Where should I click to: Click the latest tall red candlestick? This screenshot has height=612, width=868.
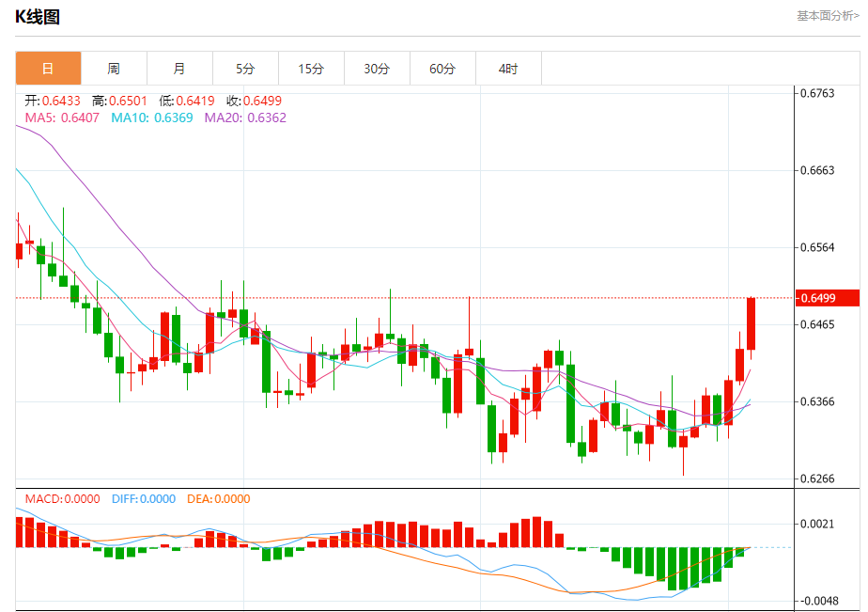click(x=752, y=324)
